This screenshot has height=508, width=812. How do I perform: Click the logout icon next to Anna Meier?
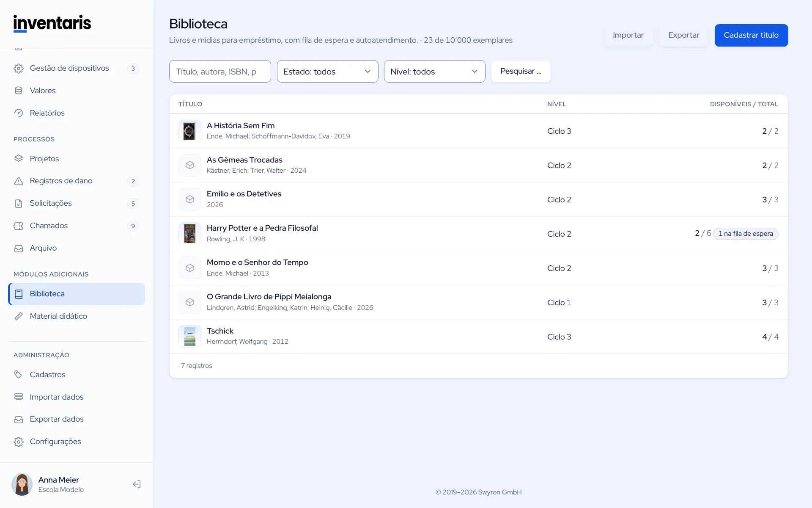(137, 484)
